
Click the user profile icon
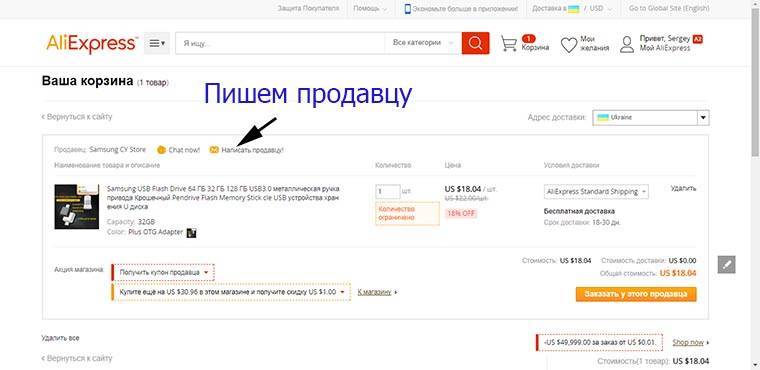[x=627, y=44]
